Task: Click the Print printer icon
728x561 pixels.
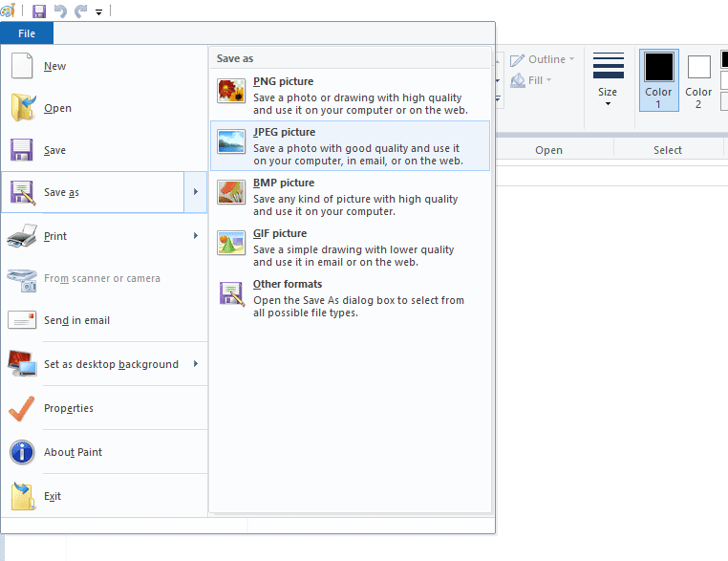Action: (22, 235)
